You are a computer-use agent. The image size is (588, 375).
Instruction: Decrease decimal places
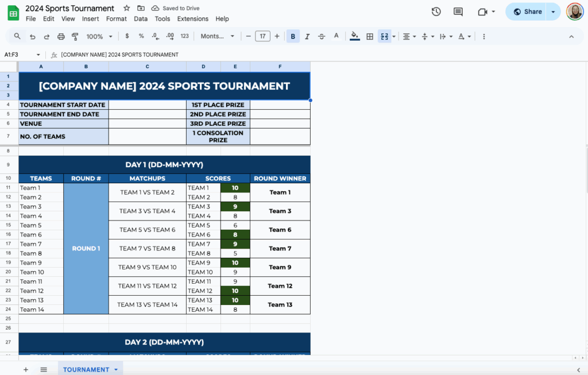[154, 36]
